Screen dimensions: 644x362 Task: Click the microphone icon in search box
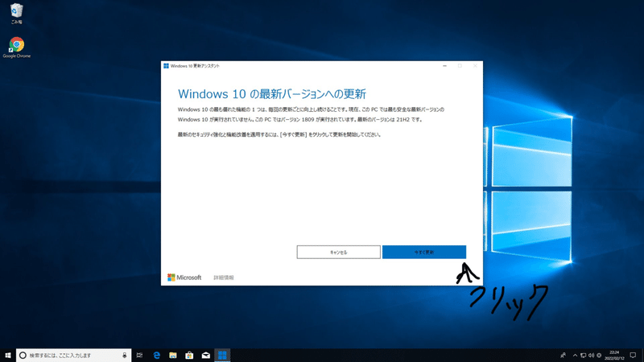(125, 355)
